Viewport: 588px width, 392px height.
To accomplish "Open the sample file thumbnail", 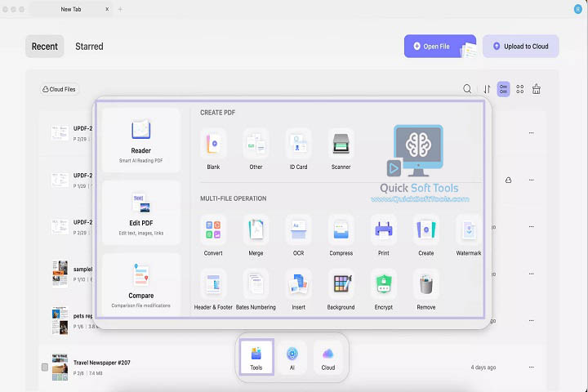I will (x=60, y=274).
